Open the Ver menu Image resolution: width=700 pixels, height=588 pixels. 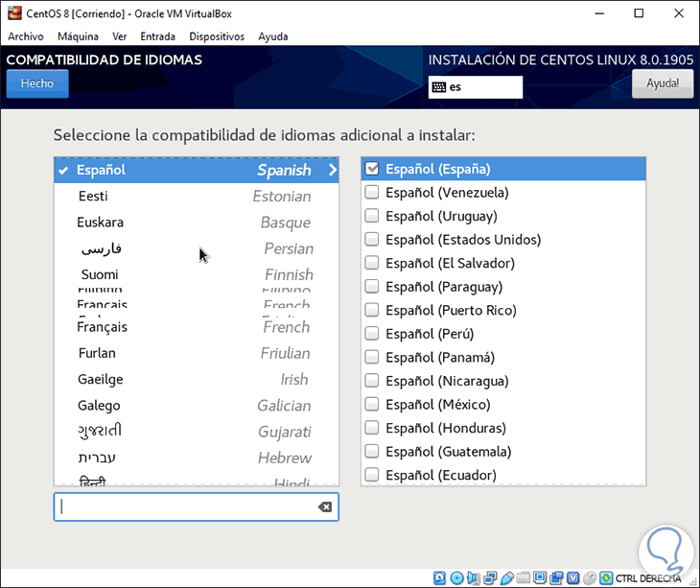coord(119,36)
